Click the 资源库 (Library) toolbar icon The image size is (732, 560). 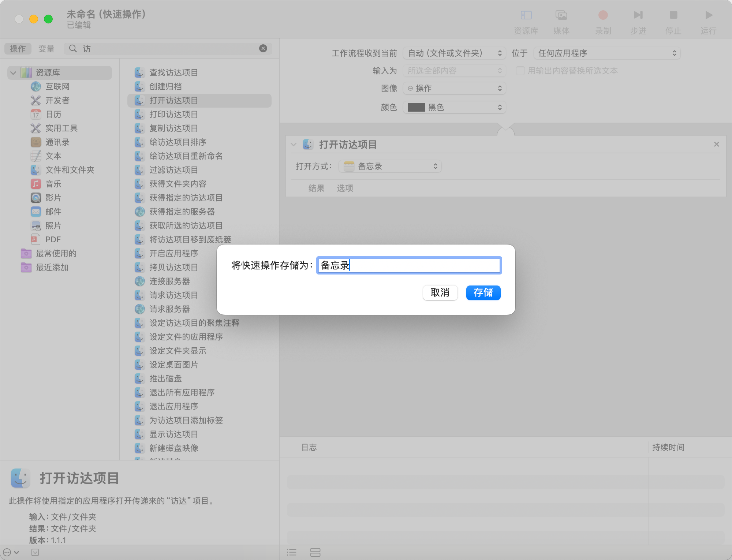pyautogui.click(x=526, y=15)
